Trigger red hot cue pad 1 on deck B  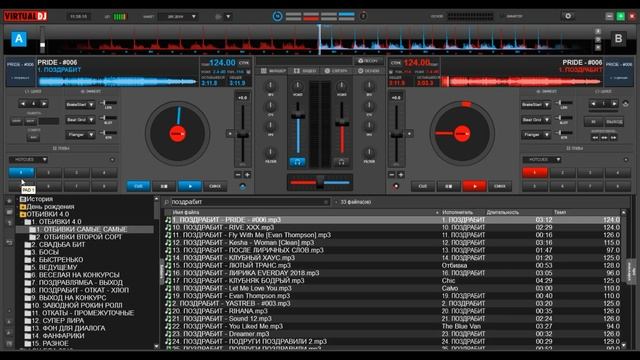point(535,172)
